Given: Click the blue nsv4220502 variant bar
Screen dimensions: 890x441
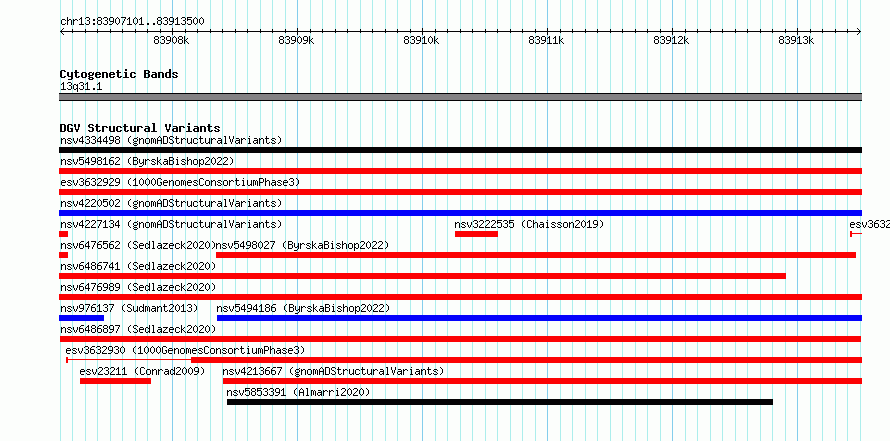Looking at the screenshot, I should [x=460, y=213].
